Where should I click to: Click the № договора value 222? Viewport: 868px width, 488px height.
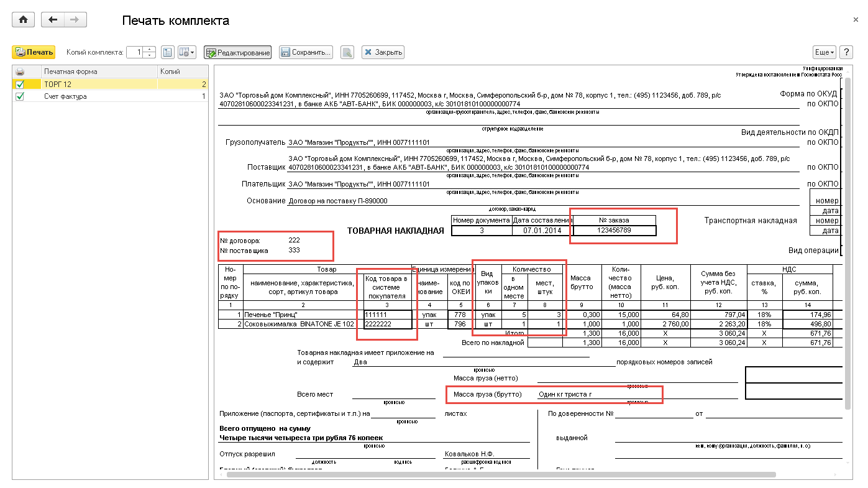(294, 240)
